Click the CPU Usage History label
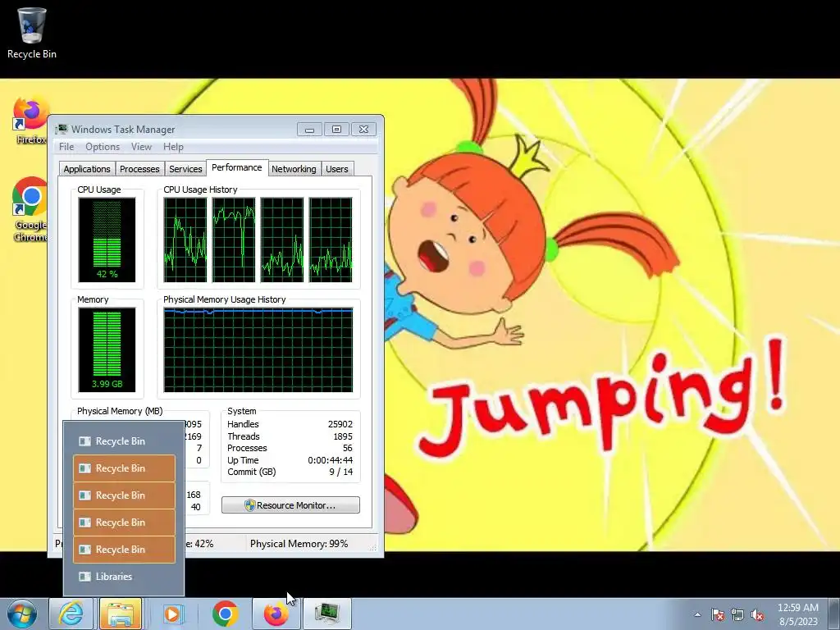The height and width of the screenshot is (630, 840). point(200,189)
